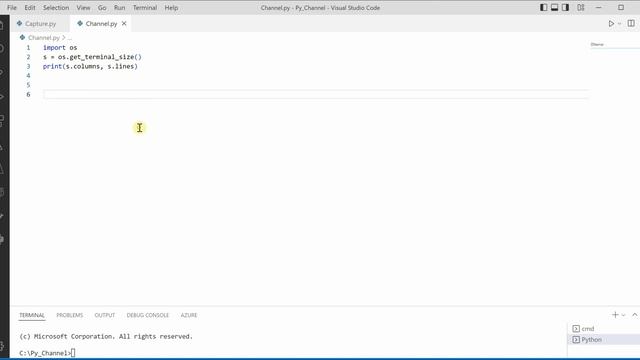Open the File menu
640x360 pixels.
click(12, 8)
